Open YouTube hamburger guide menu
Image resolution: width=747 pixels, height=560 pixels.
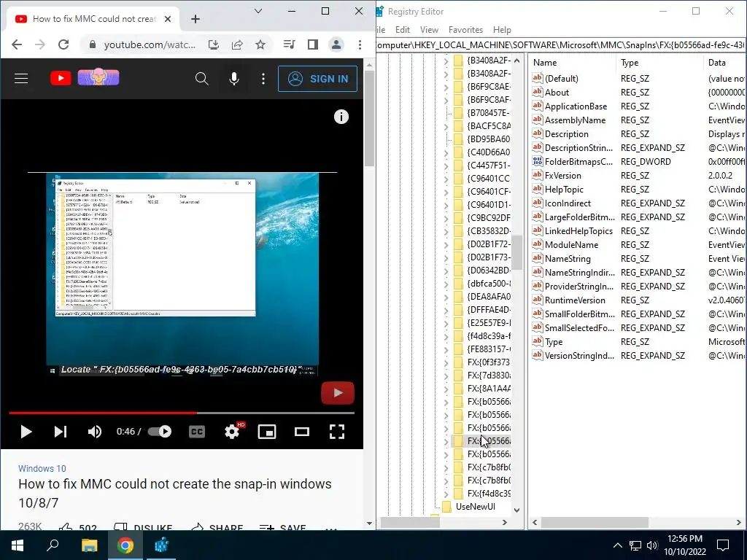coord(21,79)
